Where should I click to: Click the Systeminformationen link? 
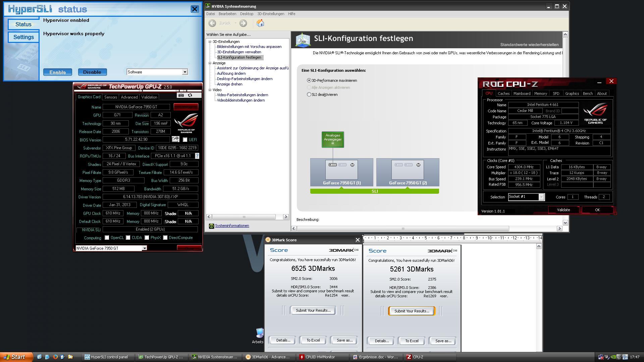tap(232, 226)
